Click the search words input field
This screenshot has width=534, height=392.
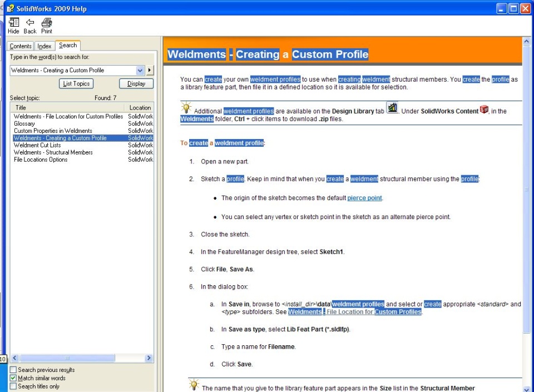(x=73, y=70)
